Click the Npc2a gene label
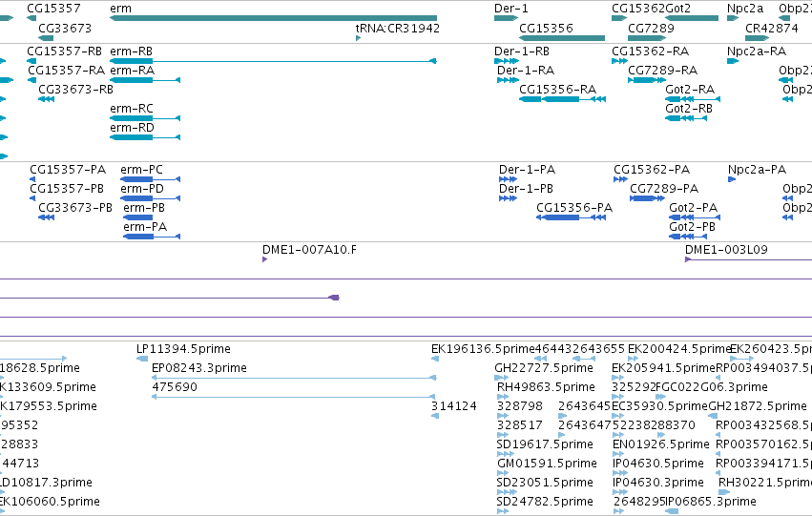 pos(745,9)
